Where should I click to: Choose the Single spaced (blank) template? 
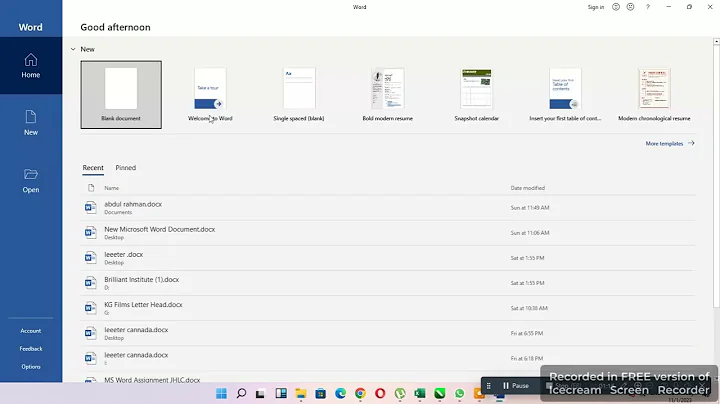299,95
